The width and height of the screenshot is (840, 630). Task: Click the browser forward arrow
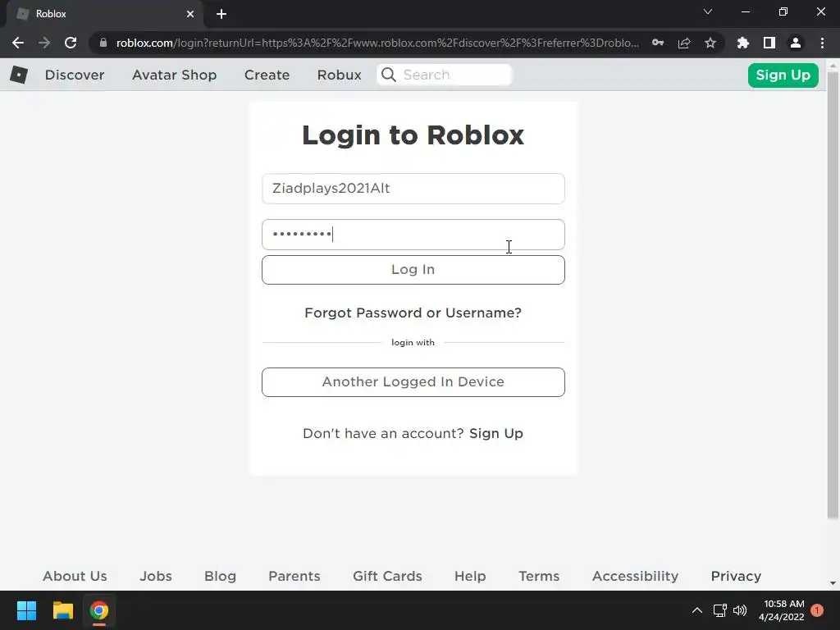pyautogui.click(x=44, y=43)
